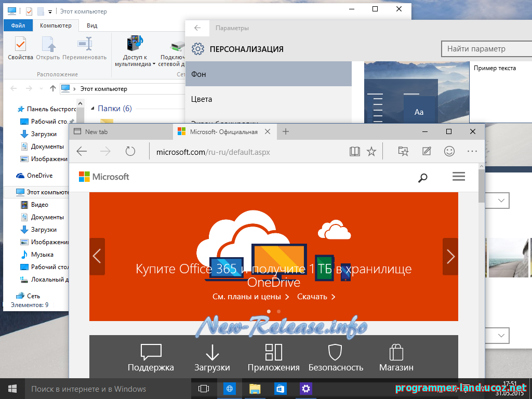Go up one folder level in Explorer
Screen dimensions: 532x399
coord(53,88)
